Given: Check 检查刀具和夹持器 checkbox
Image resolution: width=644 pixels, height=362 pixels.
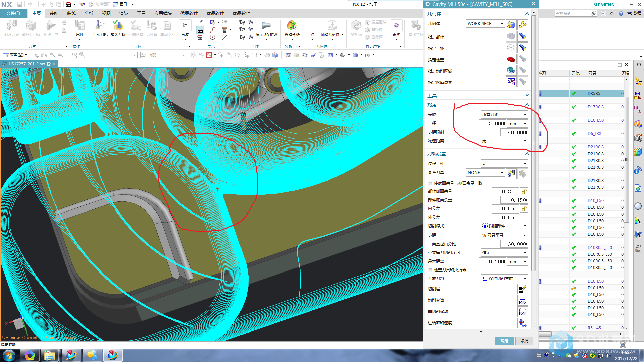Looking at the screenshot, I should click(430, 270).
